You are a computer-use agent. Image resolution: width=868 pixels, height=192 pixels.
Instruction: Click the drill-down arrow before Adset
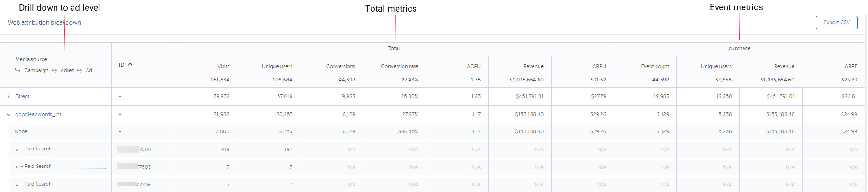pyautogui.click(x=54, y=70)
